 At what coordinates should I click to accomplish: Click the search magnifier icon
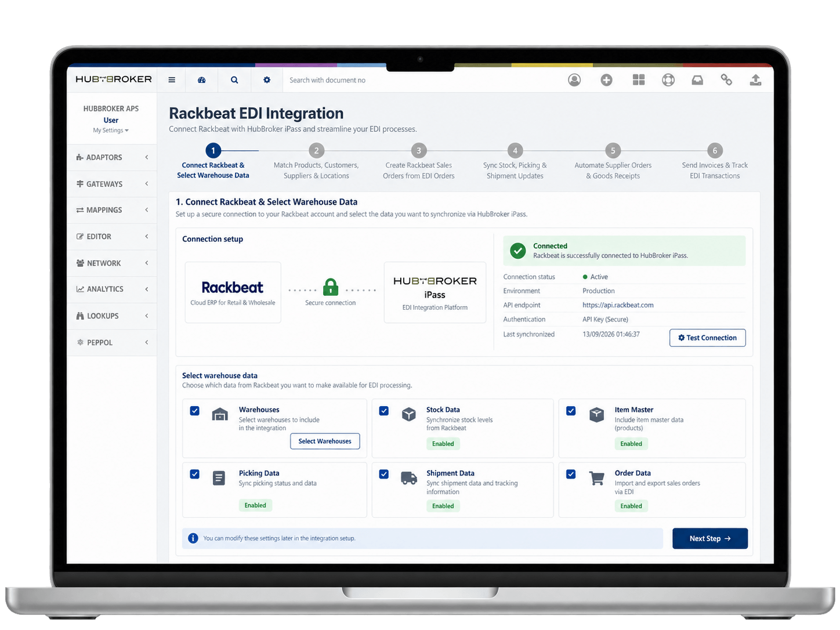(234, 80)
